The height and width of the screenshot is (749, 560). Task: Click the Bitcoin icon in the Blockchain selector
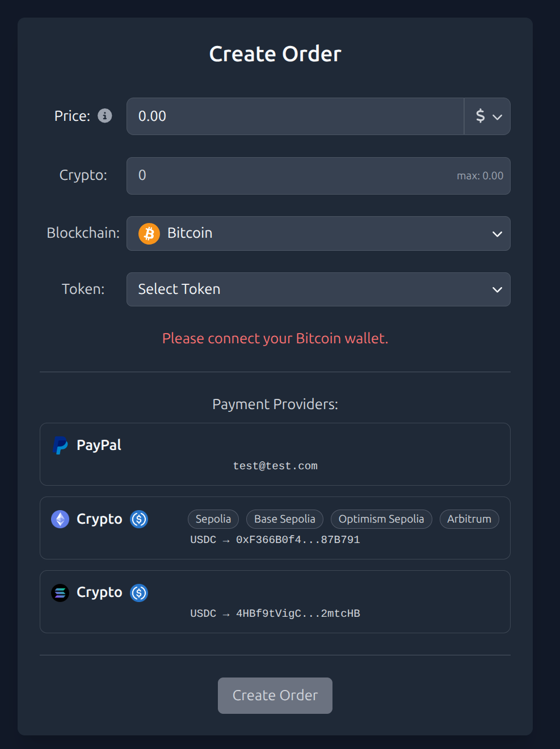(148, 233)
